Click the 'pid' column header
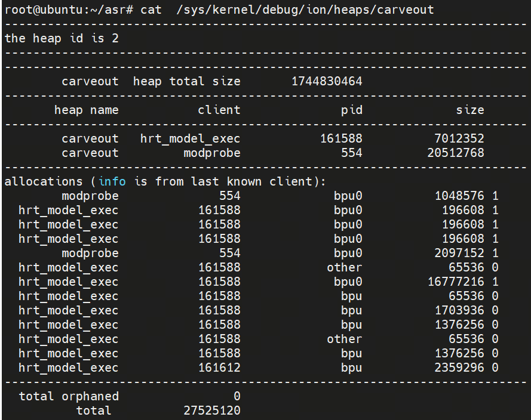531x420 pixels. coord(351,110)
